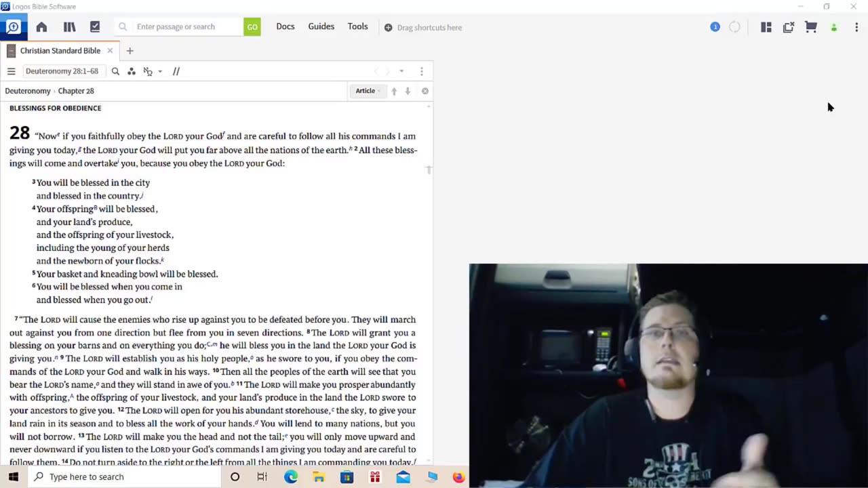Expand the interlinear dropdown arrow
Screen dimensions: 868x488
coord(160,71)
